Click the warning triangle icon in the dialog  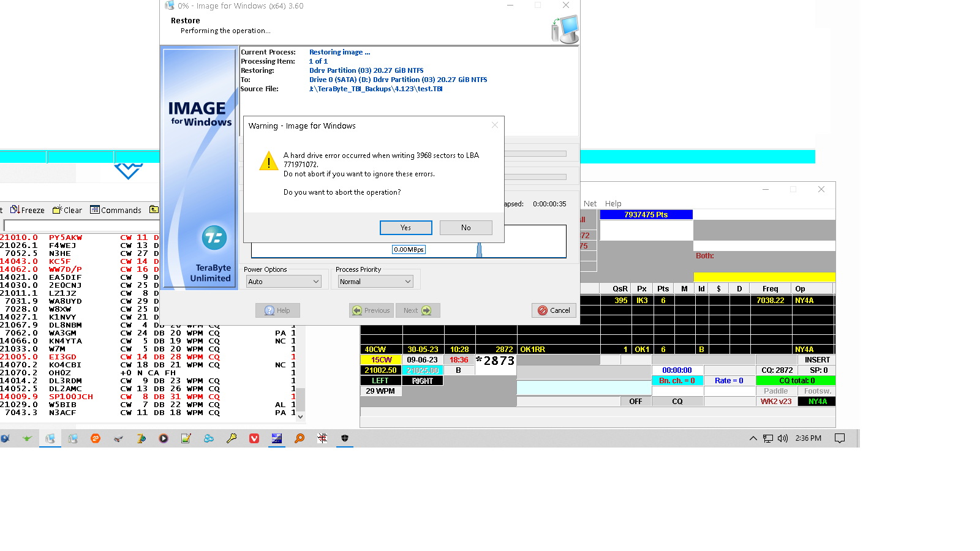269,161
